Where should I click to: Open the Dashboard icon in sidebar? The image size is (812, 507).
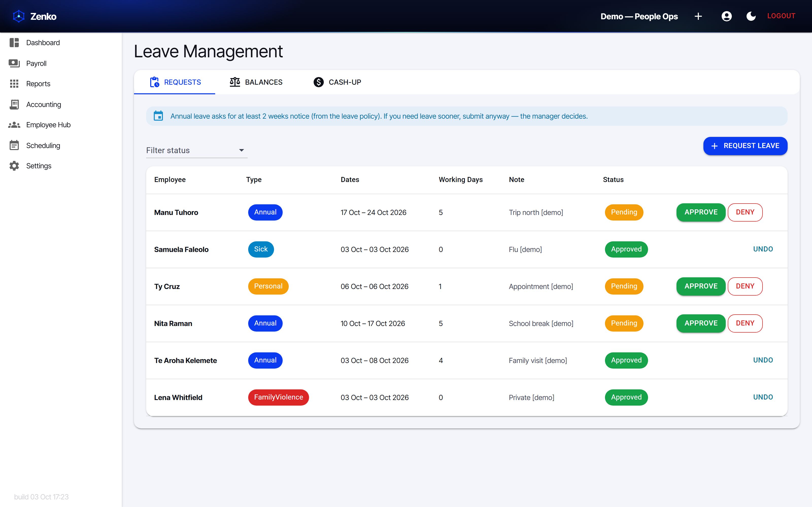pyautogui.click(x=14, y=43)
